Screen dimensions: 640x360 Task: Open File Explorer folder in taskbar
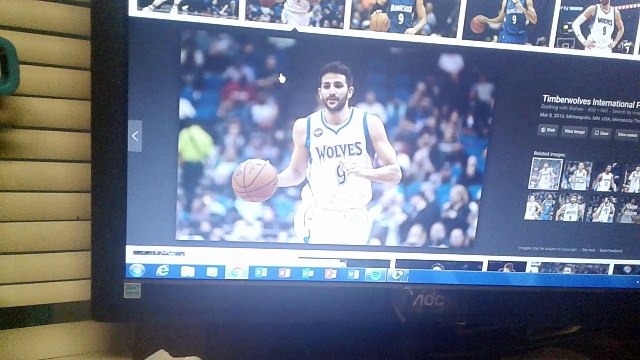click(187, 271)
